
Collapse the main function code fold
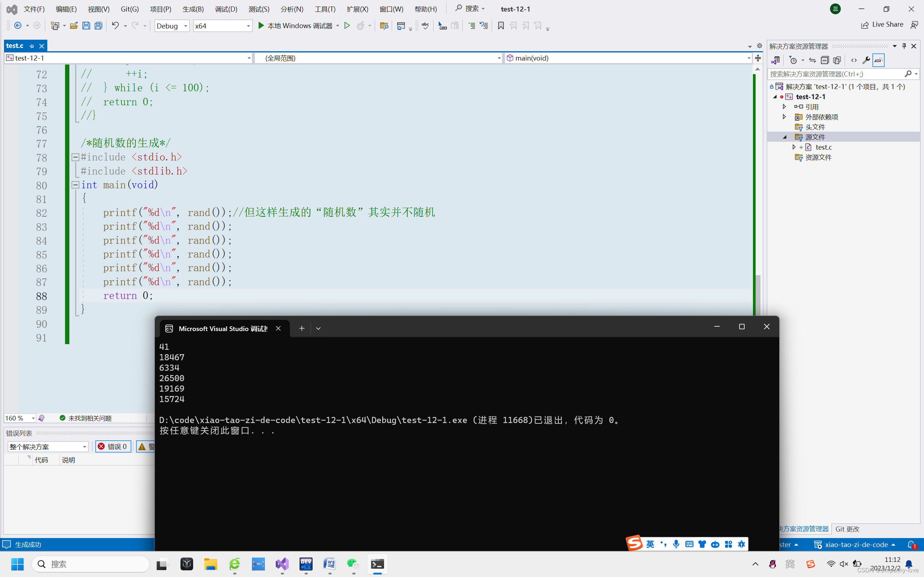75,185
